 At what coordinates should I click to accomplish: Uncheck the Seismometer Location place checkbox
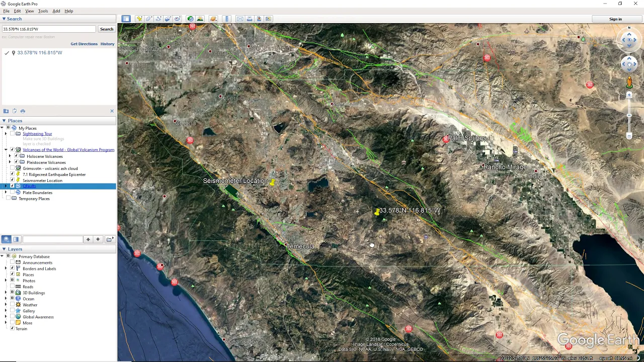[x=13, y=180]
